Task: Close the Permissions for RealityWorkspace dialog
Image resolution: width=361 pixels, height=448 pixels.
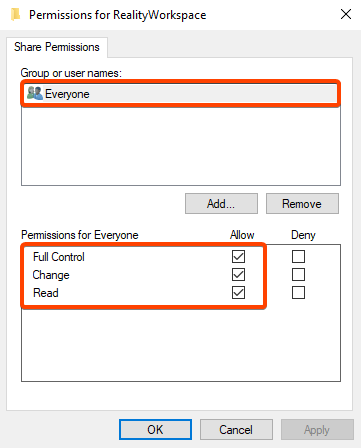Action: coord(346,14)
